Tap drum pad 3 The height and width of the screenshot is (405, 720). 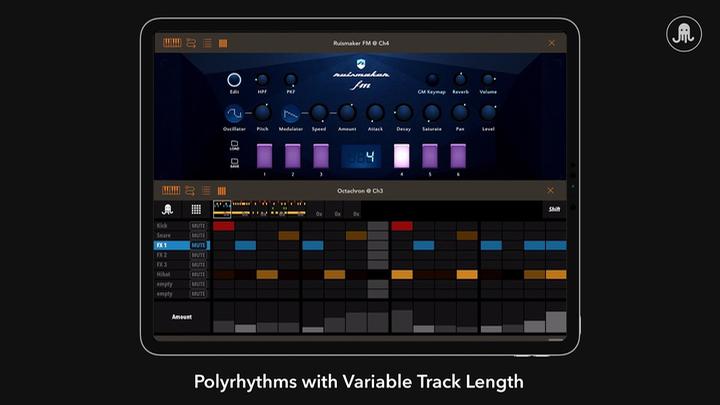321,157
